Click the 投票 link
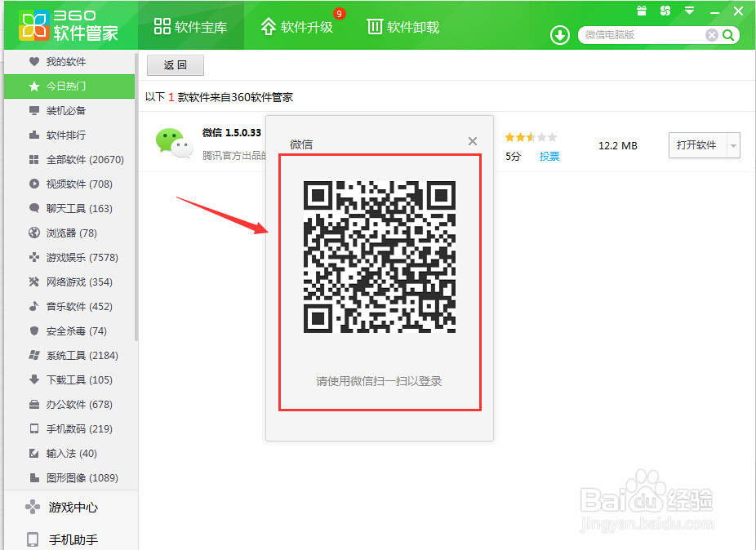This screenshot has width=756, height=550. tap(549, 156)
